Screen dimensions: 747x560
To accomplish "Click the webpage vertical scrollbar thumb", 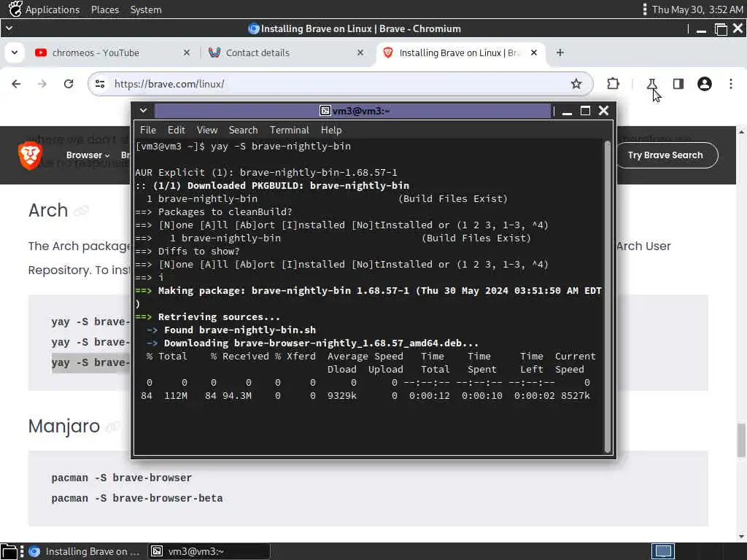I will (741, 440).
